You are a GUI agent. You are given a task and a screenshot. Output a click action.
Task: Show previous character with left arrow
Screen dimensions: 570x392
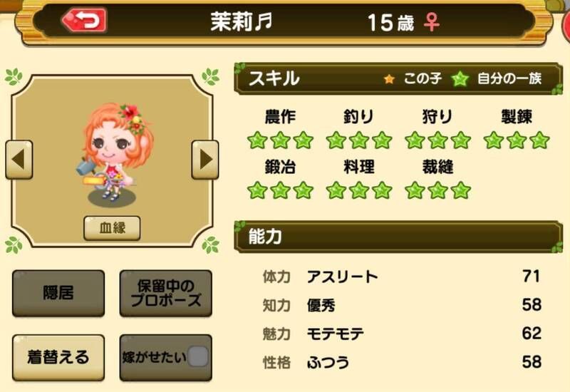tap(19, 160)
